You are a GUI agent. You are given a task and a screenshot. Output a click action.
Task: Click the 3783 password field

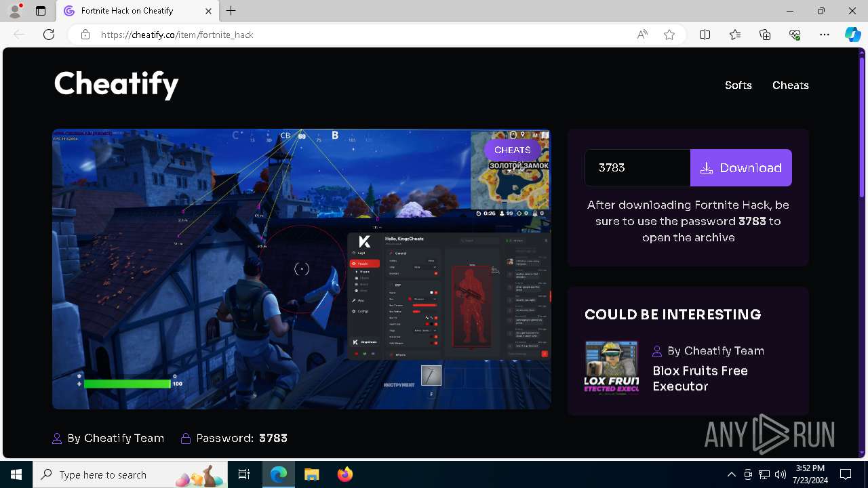637,167
